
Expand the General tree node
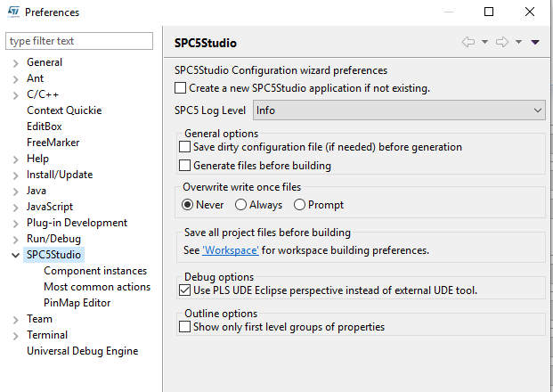coord(15,63)
